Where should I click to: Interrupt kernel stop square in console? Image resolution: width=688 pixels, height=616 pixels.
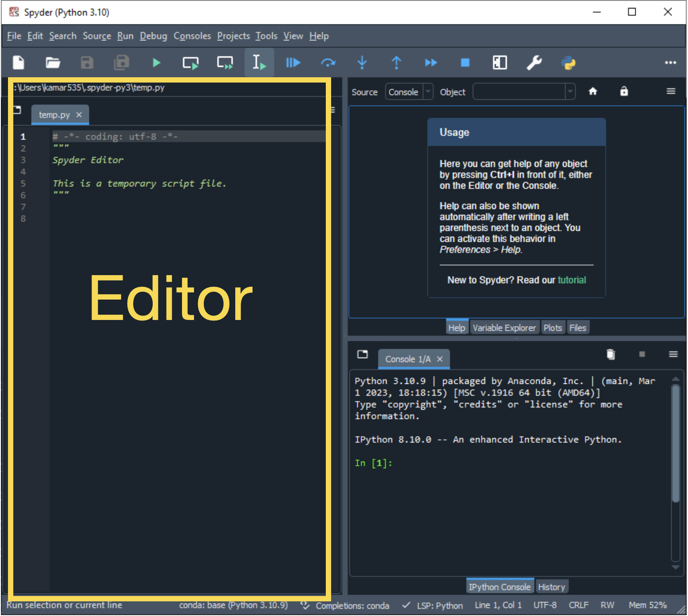642,354
